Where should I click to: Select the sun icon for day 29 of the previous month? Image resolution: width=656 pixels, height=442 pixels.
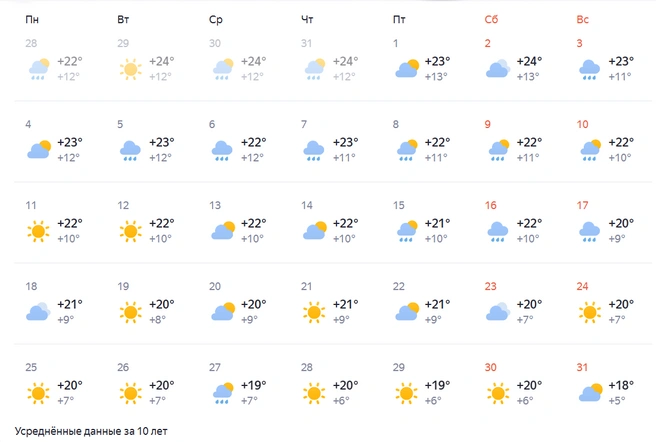tap(130, 69)
